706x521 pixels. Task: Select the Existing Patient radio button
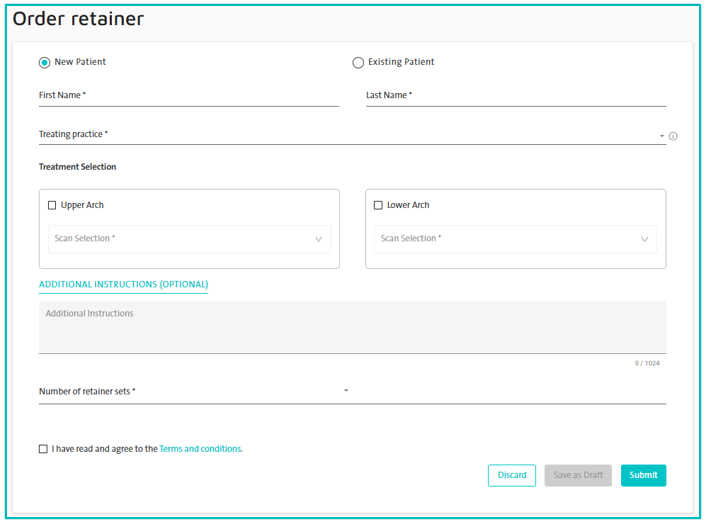point(358,63)
